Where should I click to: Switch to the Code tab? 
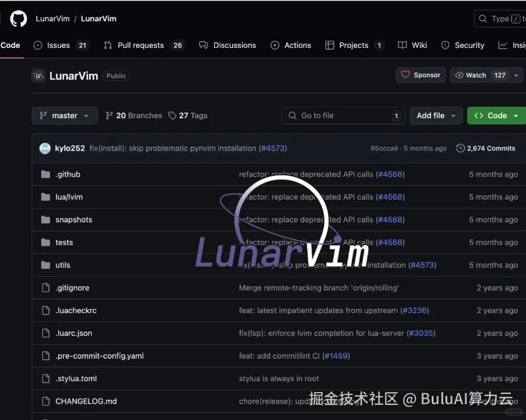10,46
